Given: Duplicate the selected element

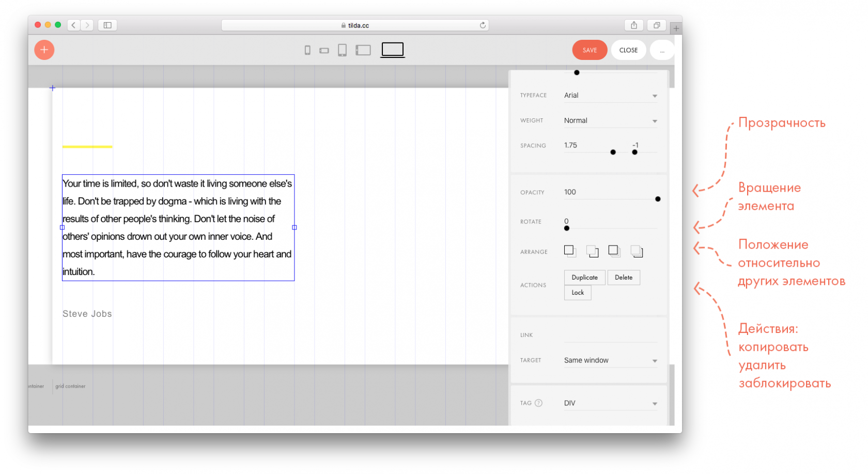Looking at the screenshot, I should (x=584, y=278).
